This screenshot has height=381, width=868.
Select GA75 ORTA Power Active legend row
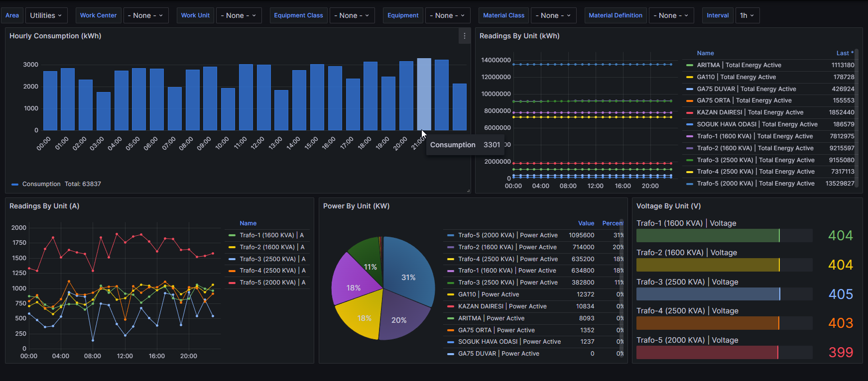(533, 330)
